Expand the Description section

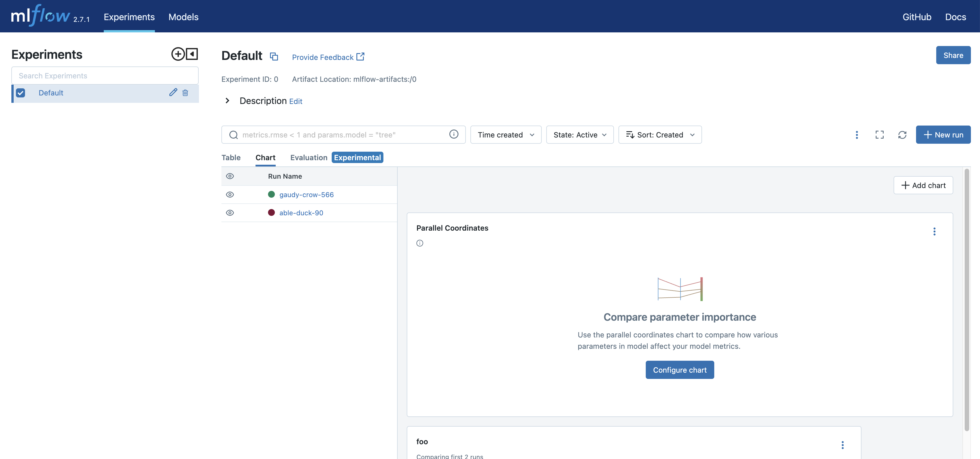click(x=227, y=101)
